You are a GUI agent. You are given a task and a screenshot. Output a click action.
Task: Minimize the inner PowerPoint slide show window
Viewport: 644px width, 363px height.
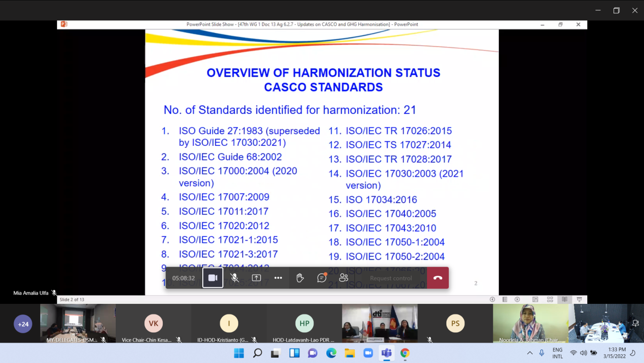tap(542, 24)
